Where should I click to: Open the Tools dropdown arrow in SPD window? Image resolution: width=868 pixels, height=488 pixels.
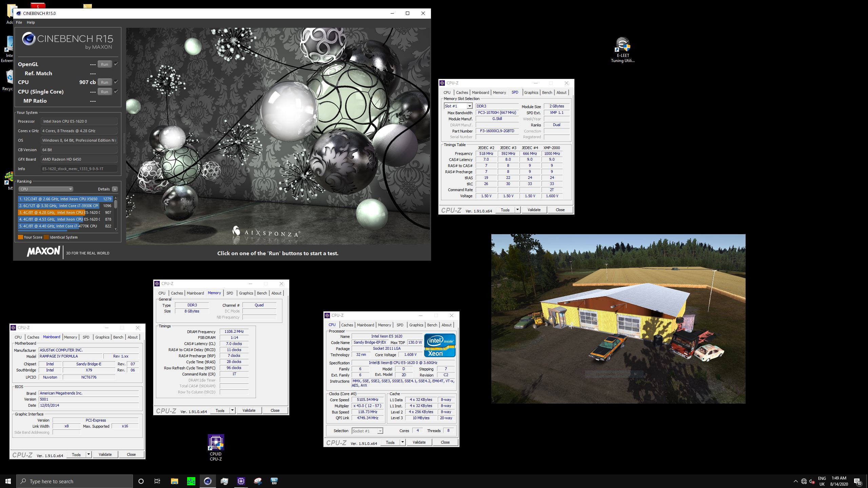tap(517, 210)
